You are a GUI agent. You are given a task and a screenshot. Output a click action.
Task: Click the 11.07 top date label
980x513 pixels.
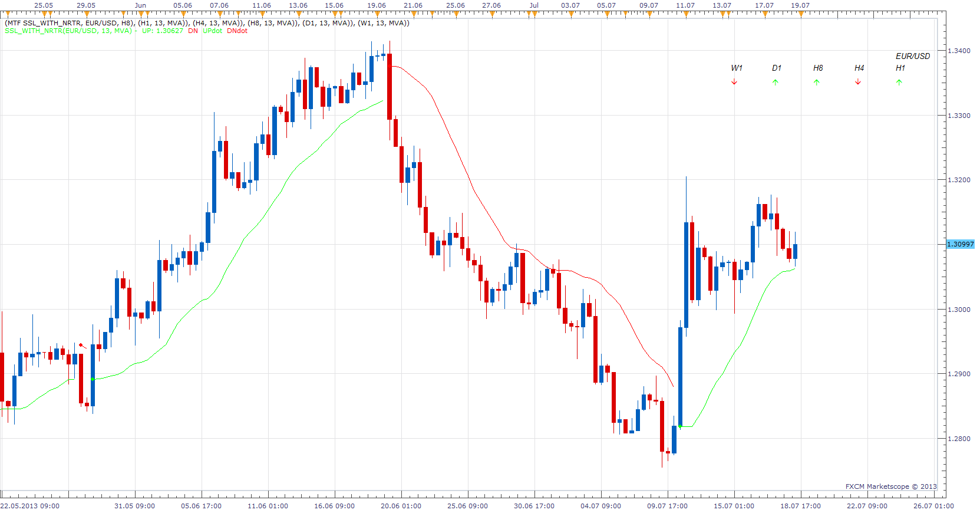685,5
